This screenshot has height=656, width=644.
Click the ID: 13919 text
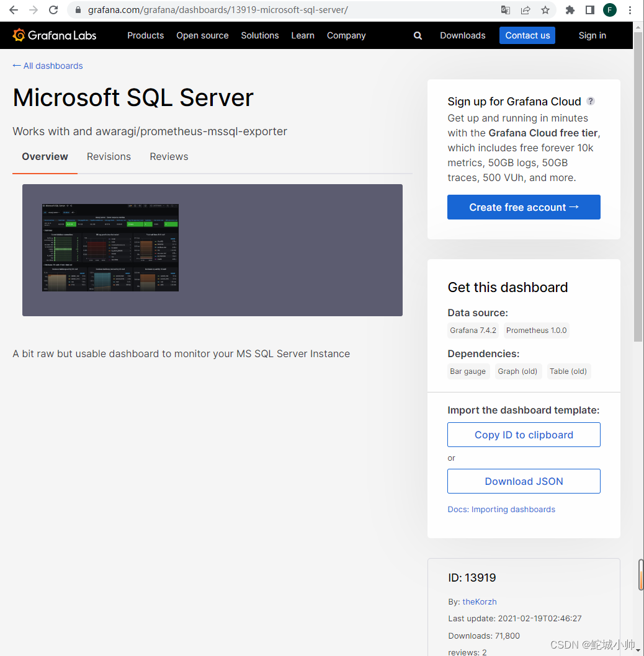tap(472, 578)
